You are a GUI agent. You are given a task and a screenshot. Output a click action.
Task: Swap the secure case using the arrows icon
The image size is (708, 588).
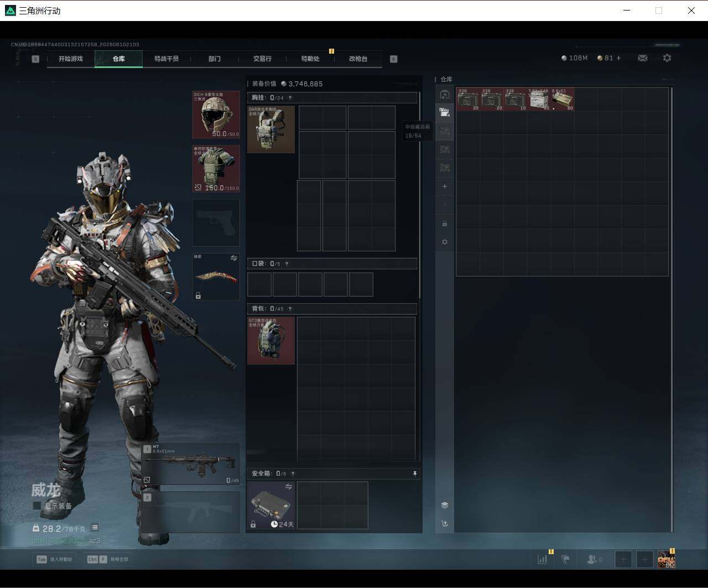click(289, 487)
